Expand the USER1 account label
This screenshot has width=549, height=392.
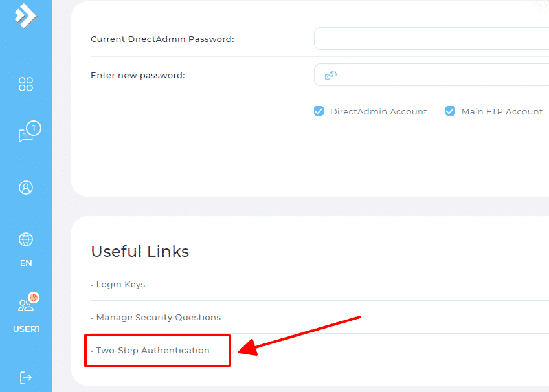click(x=26, y=329)
